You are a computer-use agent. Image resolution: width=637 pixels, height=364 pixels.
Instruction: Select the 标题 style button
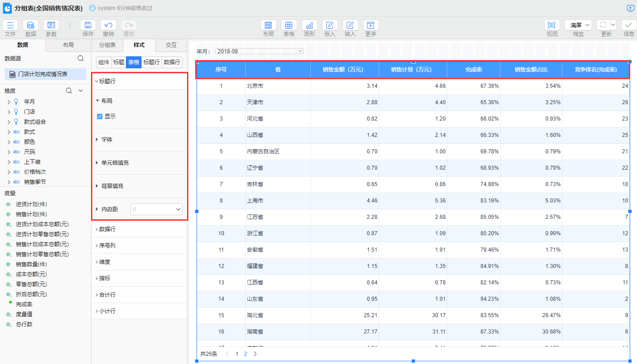(x=119, y=62)
